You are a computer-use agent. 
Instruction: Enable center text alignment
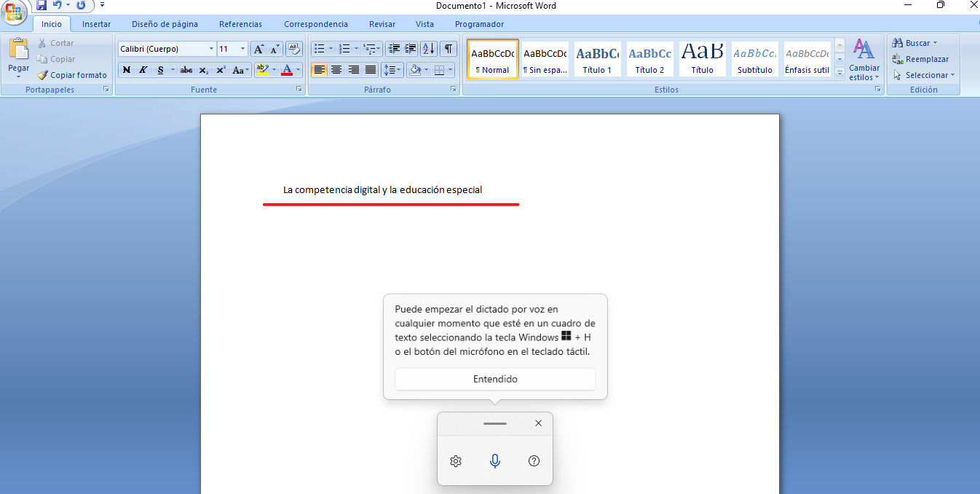coord(336,70)
